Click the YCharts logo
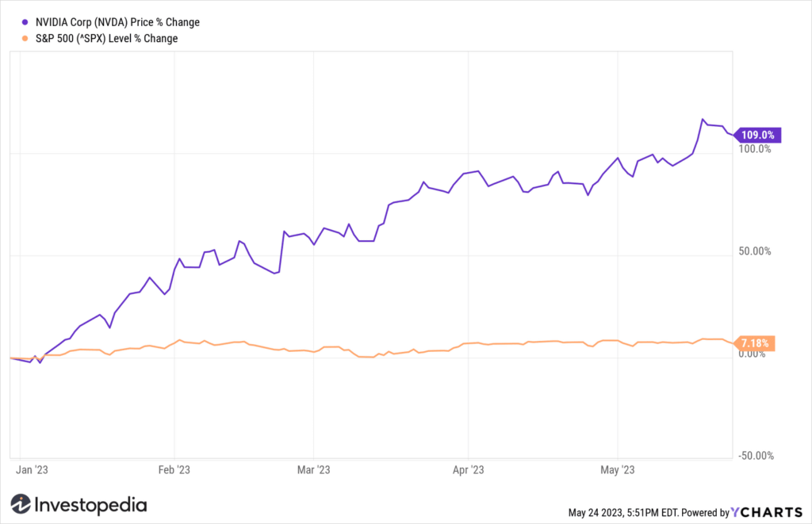 (x=767, y=512)
